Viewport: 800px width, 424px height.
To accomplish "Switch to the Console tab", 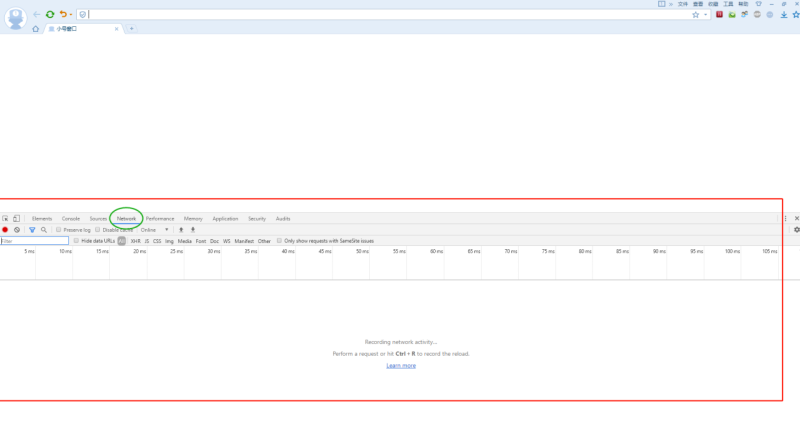I will click(71, 218).
